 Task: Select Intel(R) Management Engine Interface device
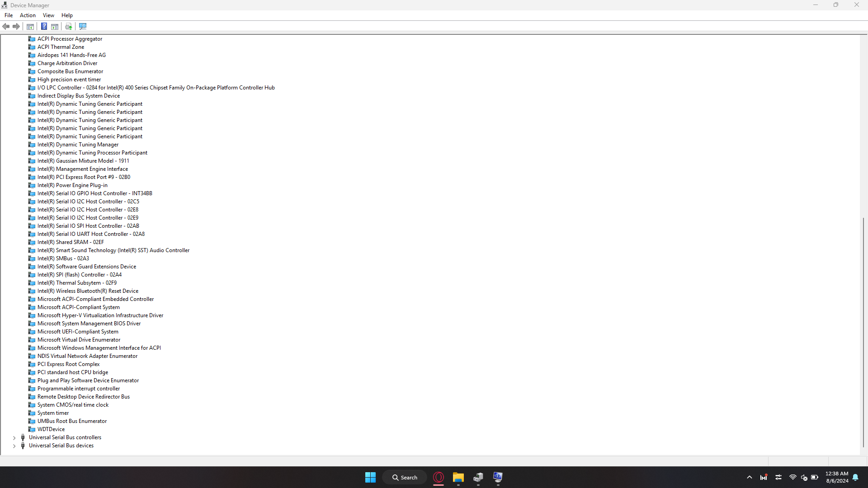(82, 169)
